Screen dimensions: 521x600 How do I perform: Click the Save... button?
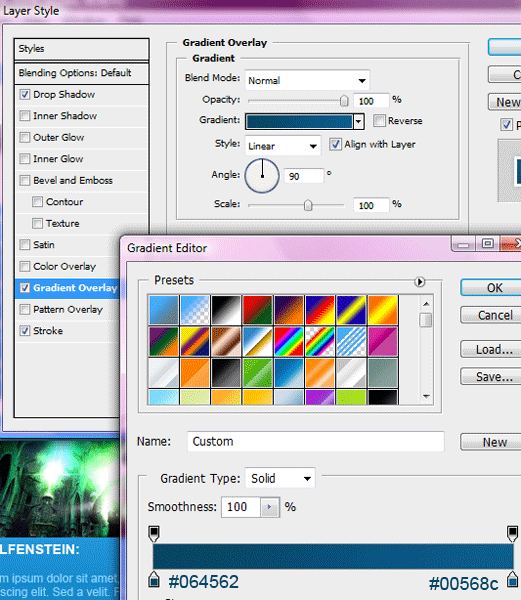point(492,377)
